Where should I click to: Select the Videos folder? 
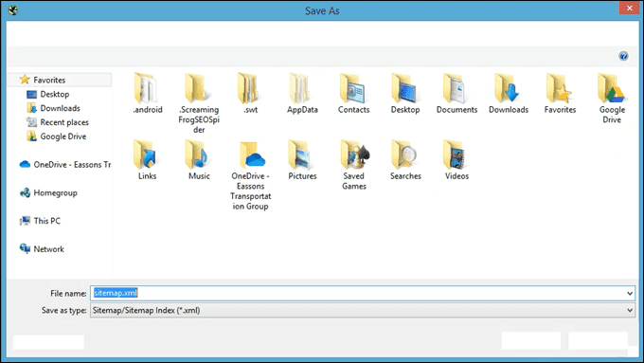pyautogui.click(x=456, y=160)
